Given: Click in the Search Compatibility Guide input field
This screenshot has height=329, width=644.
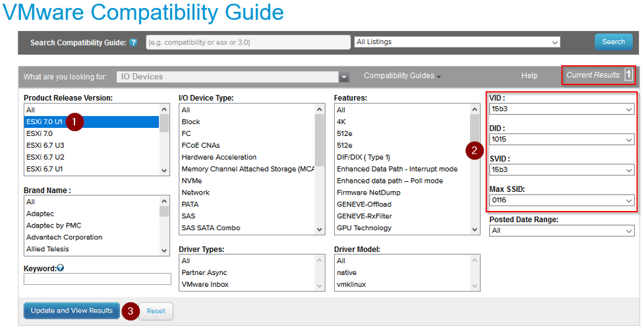Looking at the screenshot, I should point(248,42).
